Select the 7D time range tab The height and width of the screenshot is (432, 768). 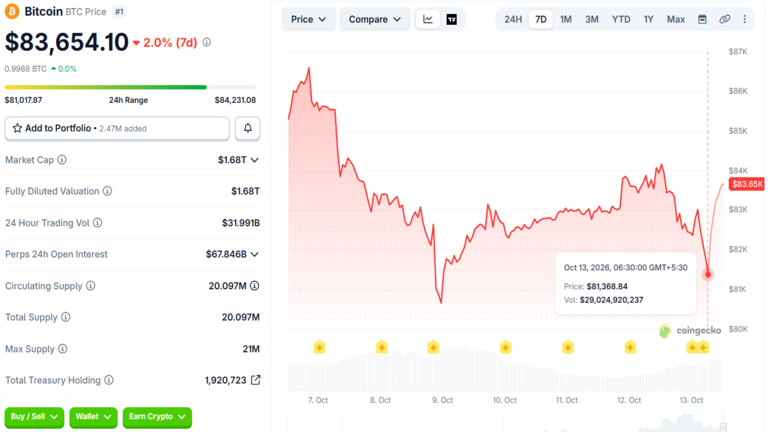pos(541,20)
